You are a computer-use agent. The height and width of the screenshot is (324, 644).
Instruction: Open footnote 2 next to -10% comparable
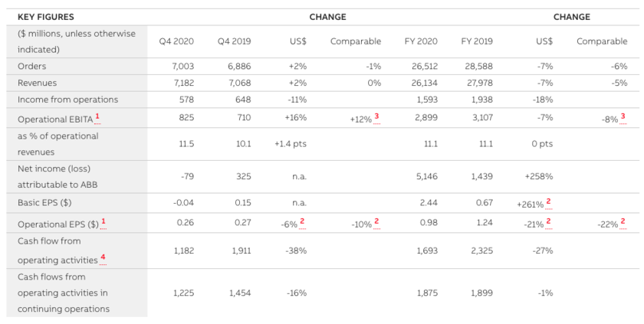pos(376,222)
